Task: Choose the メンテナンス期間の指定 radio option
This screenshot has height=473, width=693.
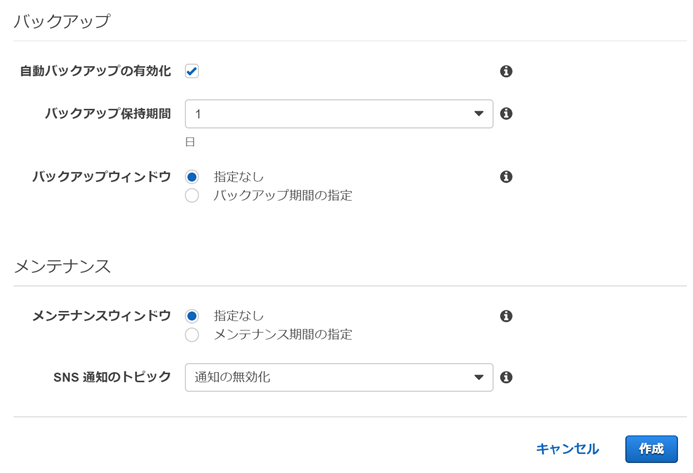Action: [192, 334]
